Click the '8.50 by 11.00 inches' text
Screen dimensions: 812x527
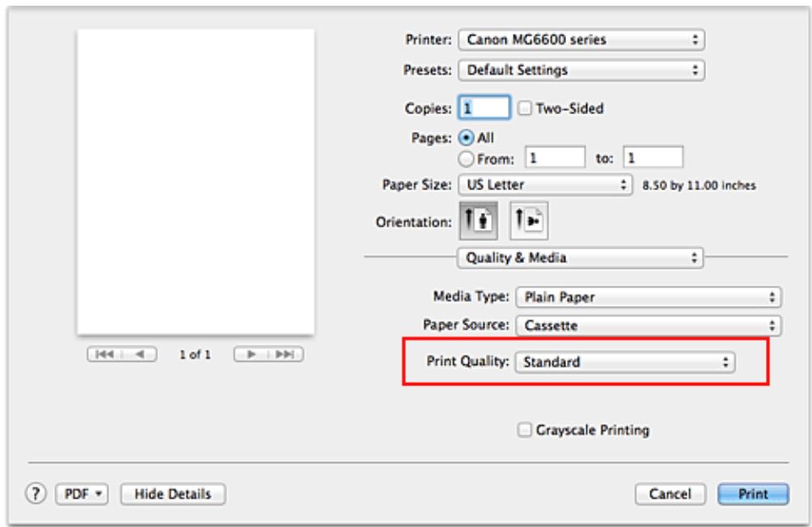click(699, 185)
